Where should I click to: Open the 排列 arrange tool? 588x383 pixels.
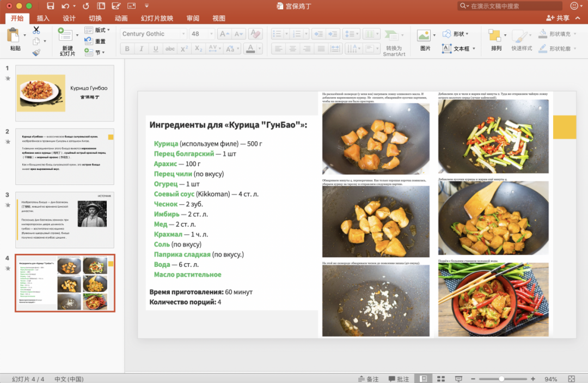pos(495,37)
